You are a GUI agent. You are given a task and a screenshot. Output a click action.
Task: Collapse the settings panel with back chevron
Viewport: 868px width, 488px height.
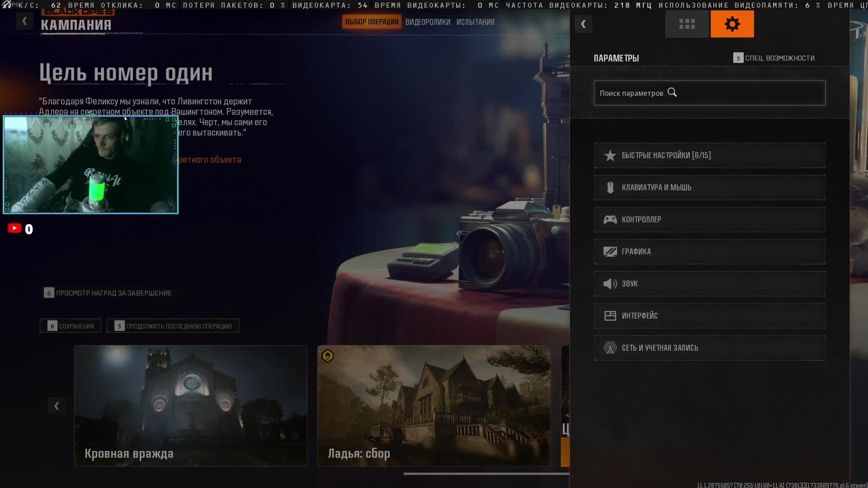(584, 24)
